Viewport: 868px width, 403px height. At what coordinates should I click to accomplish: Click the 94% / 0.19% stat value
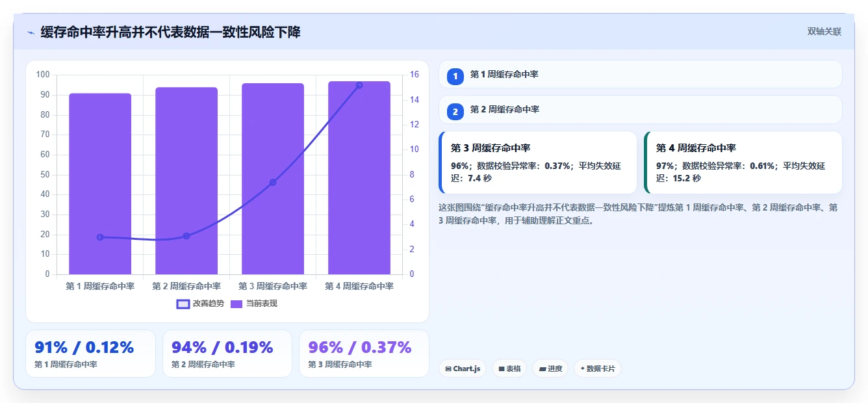222,347
